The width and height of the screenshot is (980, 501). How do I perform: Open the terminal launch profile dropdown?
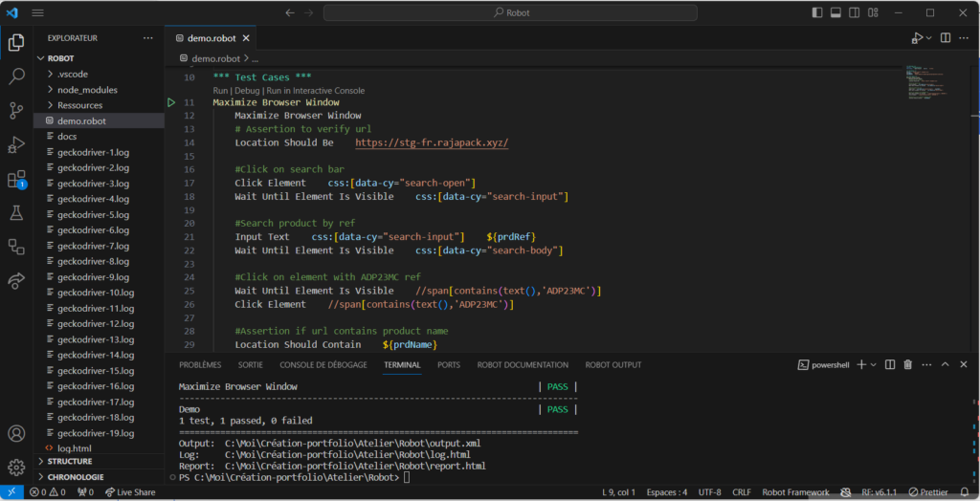click(x=873, y=365)
